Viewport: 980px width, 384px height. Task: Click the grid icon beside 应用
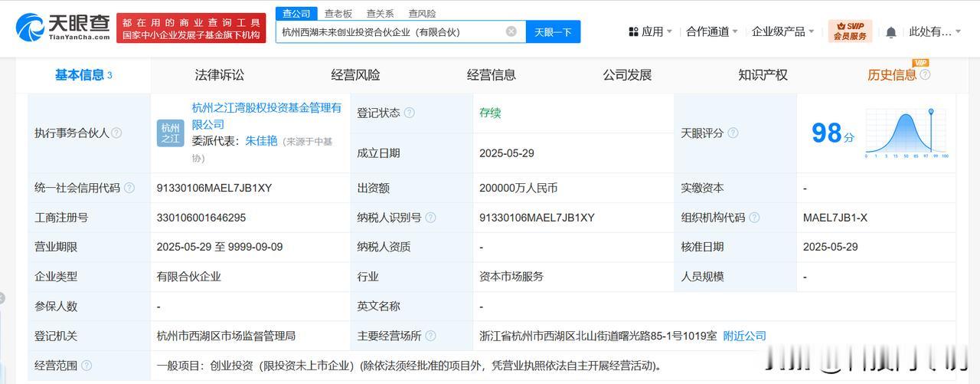[633, 31]
